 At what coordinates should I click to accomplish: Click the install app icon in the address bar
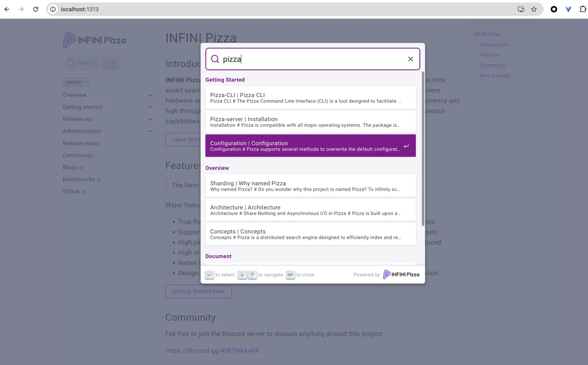pos(521,9)
